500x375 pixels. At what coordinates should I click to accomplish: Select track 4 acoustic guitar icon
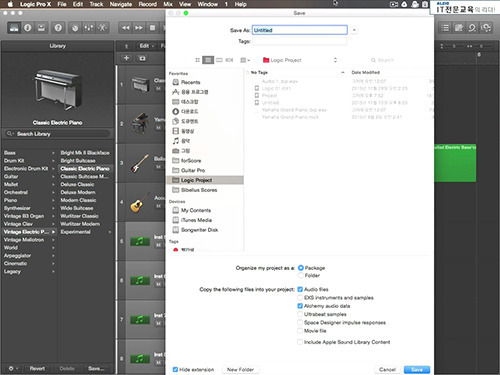coord(139,202)
